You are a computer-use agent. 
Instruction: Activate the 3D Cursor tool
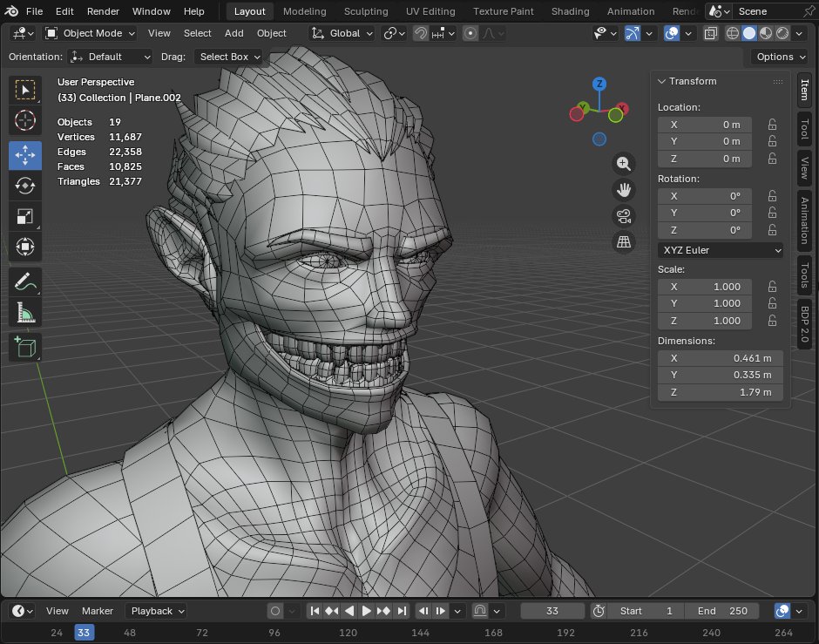click(x=25, y=120)
